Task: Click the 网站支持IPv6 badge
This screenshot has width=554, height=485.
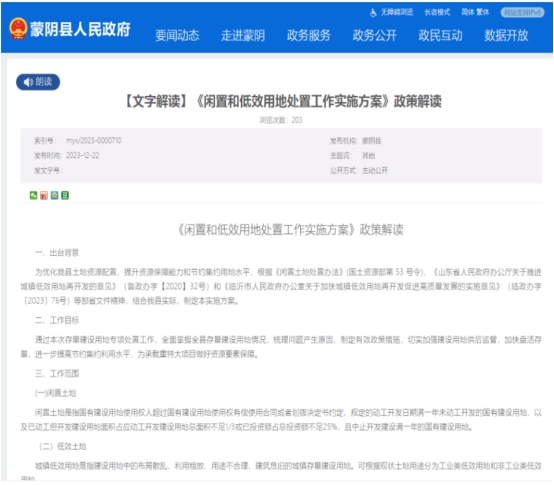Action: point(523,13)
